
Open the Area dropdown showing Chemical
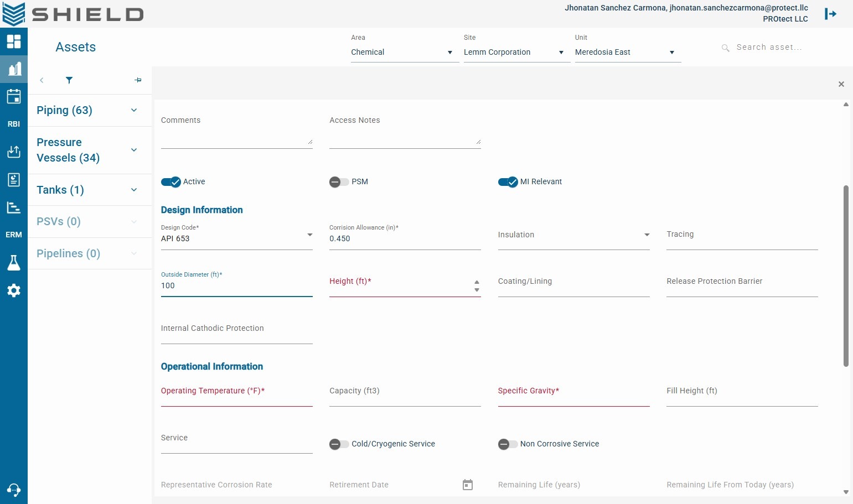405,52
